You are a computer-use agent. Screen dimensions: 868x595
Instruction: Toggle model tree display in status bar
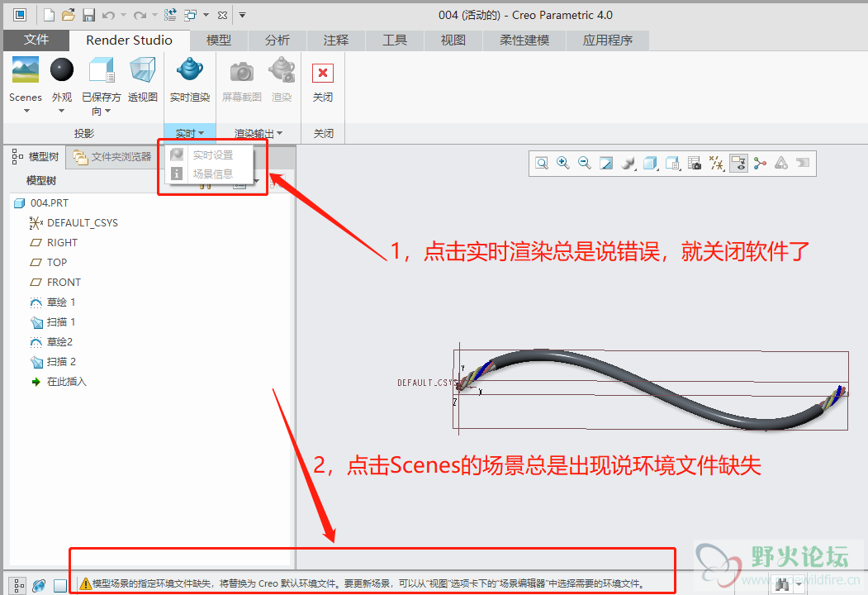click(18, 584)
